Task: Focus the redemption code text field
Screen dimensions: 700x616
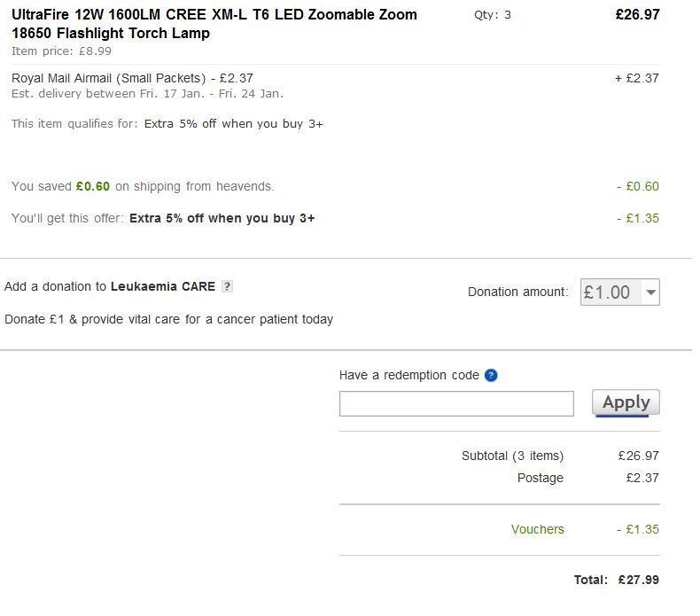Action: click(456, 404)
